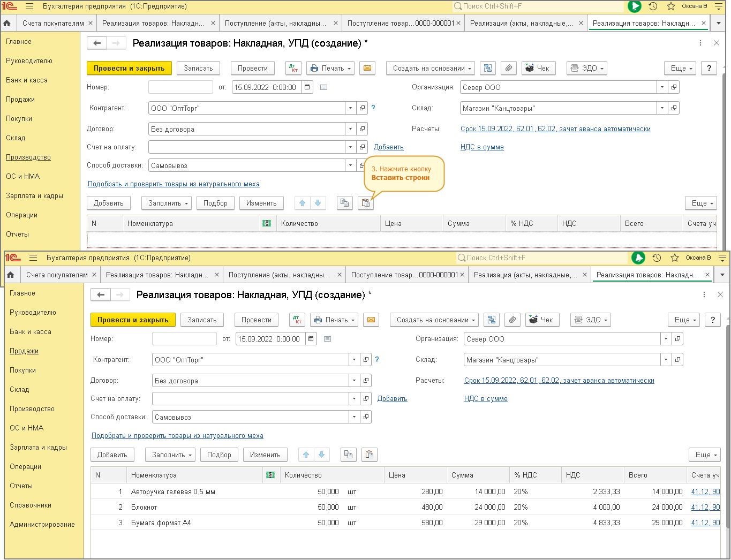Show Дт/Кт postings icon in upper window
Image resolution: width=731 pixels, height=560 pixels.
[293, 68]
